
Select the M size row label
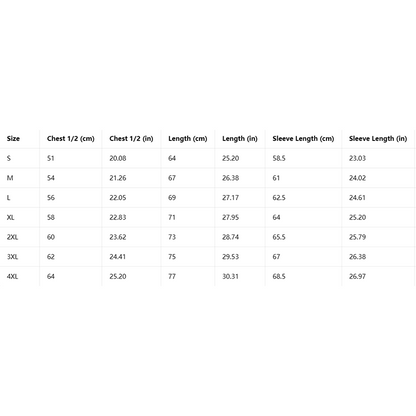coord(10,178)
